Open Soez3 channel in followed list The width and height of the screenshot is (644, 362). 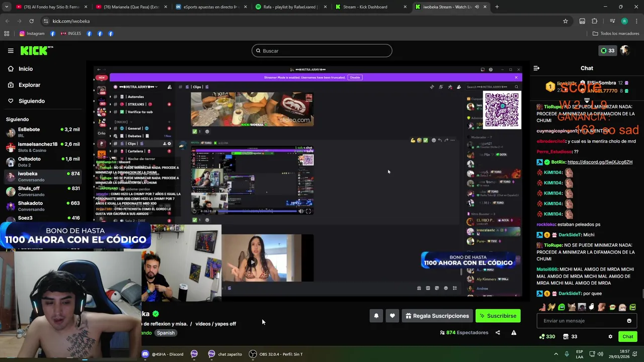tap(43, 218)
